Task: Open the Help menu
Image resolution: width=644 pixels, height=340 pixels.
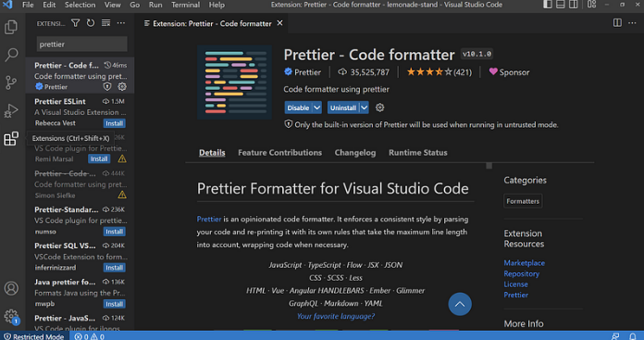Action: (x=217, y=5)
